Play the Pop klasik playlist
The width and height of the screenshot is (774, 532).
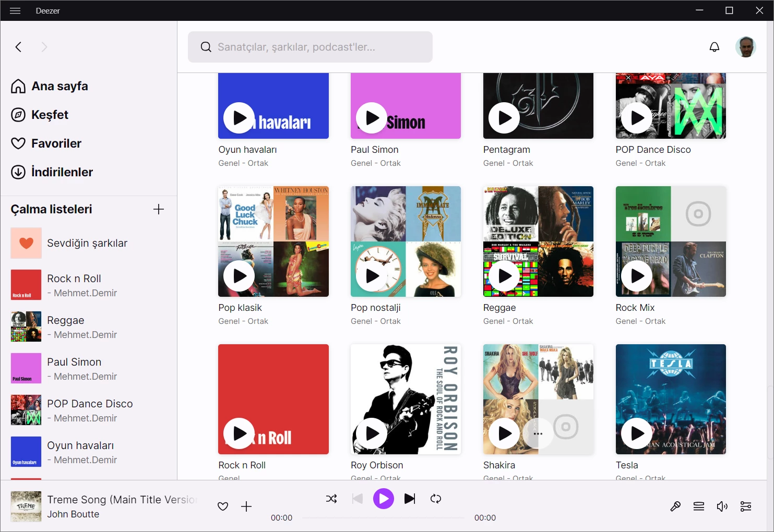(x=239, y=276)
